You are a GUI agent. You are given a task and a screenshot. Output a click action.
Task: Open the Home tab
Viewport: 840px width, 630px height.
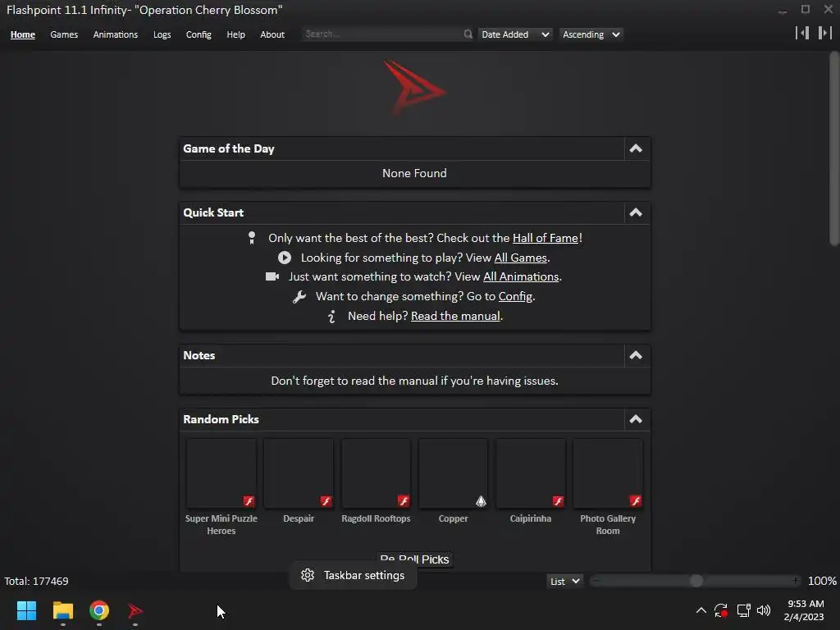[22, 34]
